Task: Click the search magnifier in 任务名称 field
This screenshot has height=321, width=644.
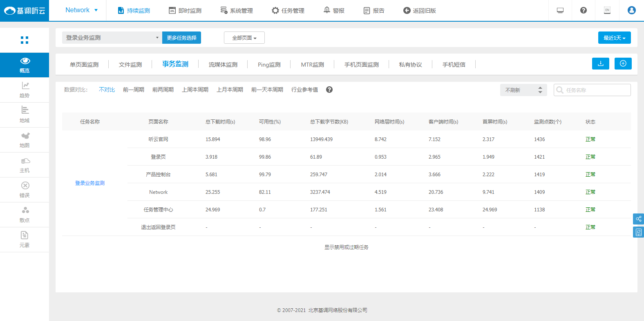Action: point(560,90)
